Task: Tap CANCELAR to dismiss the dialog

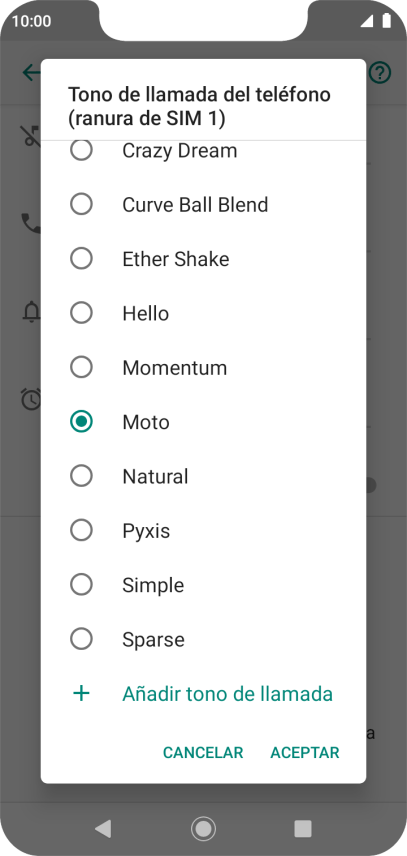Action: click(x=203, y=752)
